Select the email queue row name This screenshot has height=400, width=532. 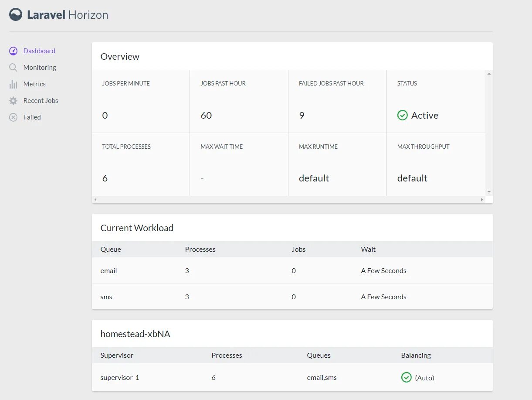108,271
